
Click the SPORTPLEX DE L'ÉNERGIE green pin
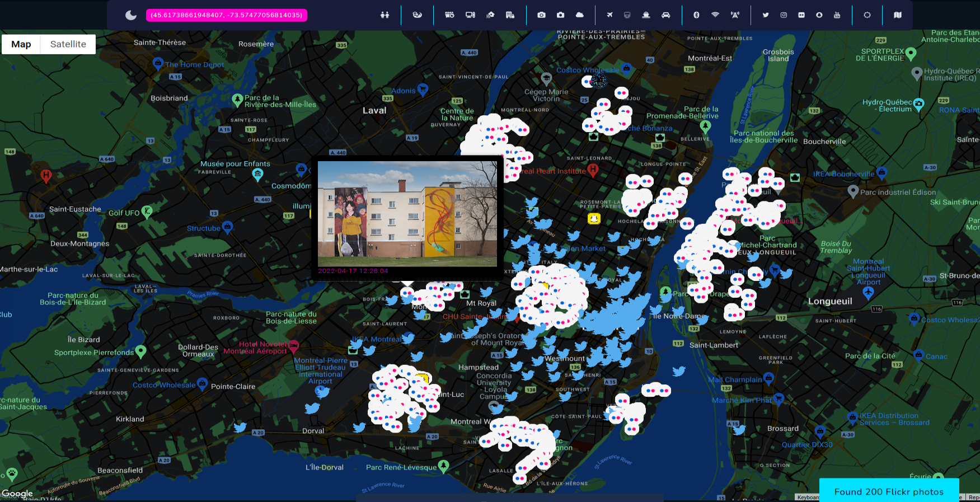pyautogui.click(x=911, y=54)
